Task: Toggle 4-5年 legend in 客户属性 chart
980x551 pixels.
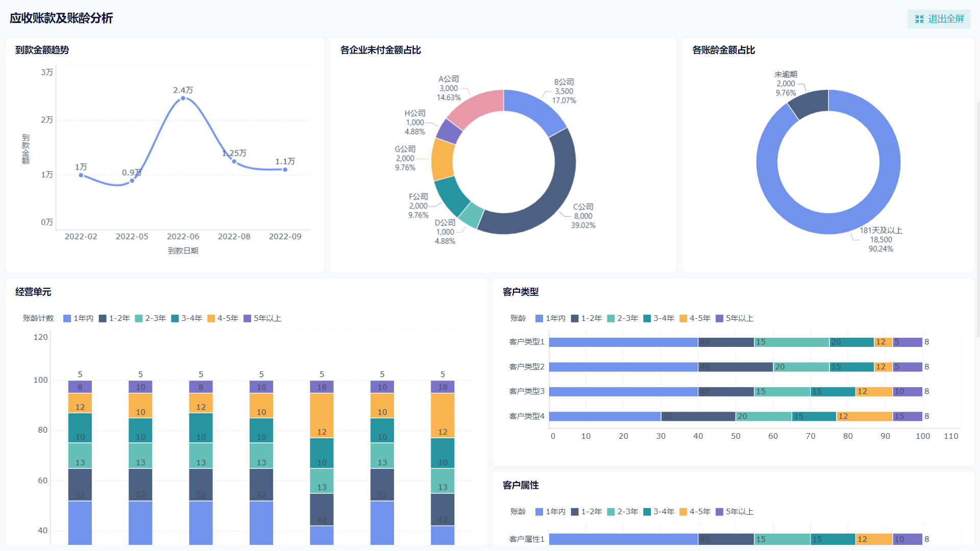Action: 695,512
